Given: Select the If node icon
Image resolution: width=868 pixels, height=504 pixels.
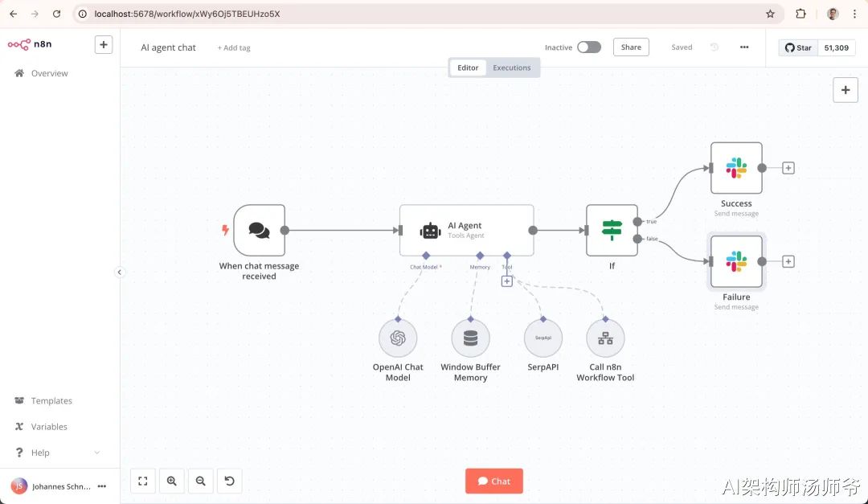Looking at the screenshot, I should click(612, 230).
